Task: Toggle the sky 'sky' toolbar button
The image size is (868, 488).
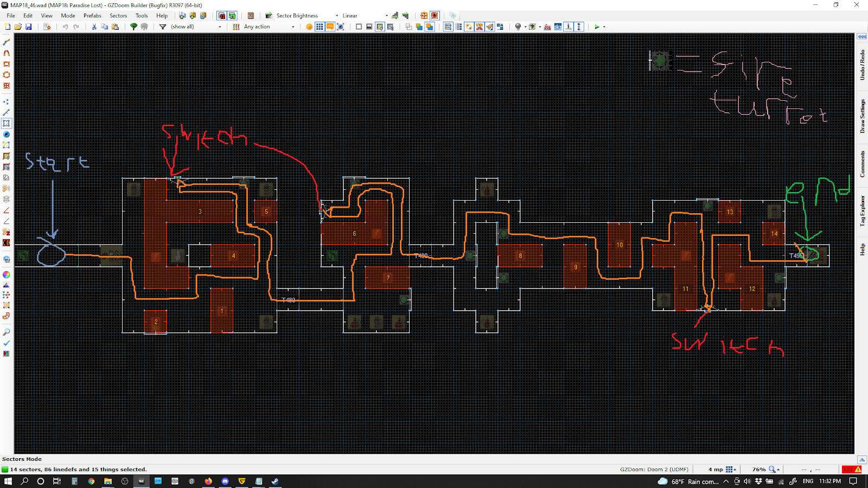Action: pyautogui.click(x=558, y=27)
